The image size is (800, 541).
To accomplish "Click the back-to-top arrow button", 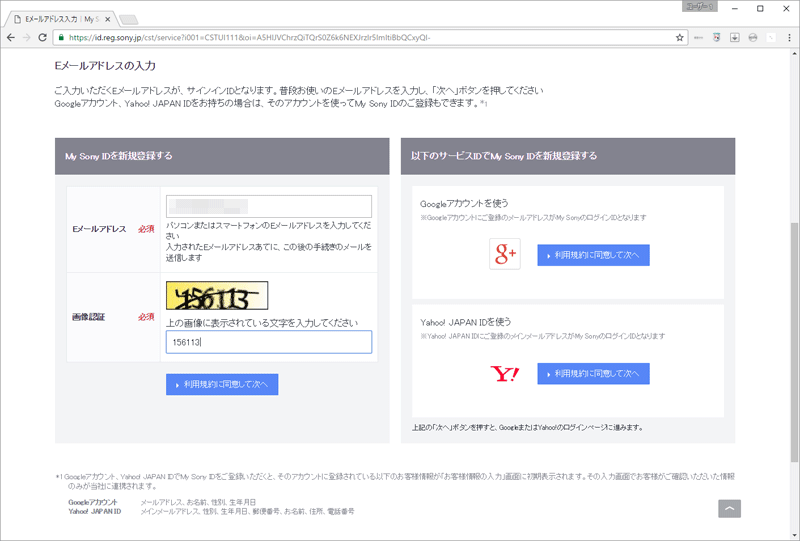I will coord(730,508).
